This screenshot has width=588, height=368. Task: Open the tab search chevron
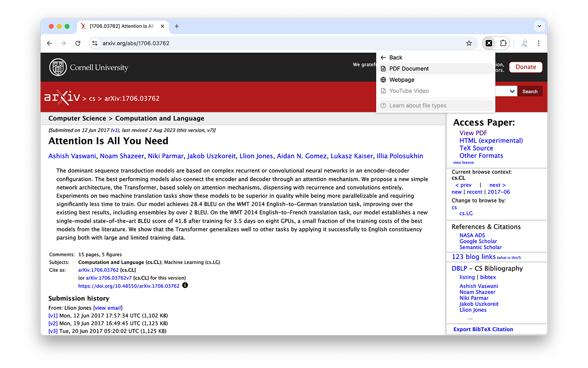539,26
